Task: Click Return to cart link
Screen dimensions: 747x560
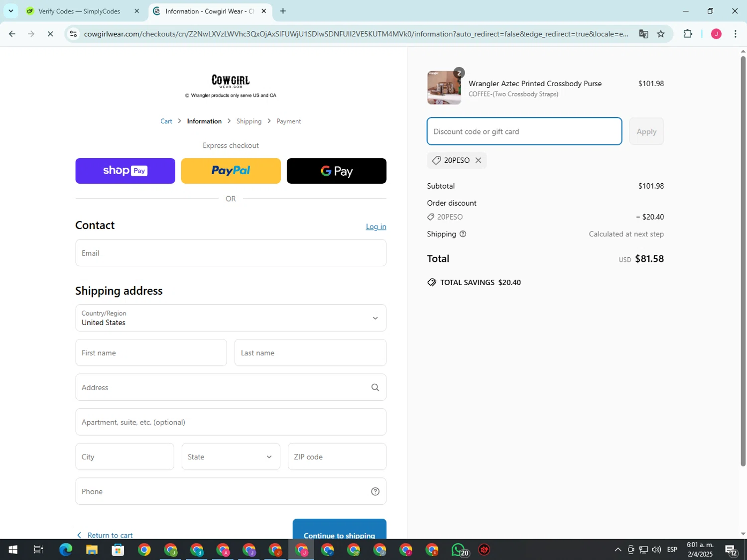Action: click(x=105, y=535)
